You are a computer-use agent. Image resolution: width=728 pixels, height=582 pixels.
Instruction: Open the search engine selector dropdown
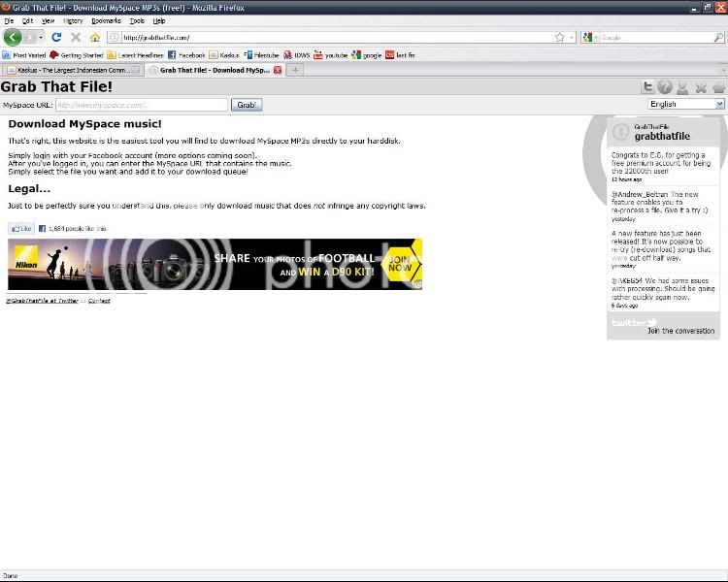coord(589,37)
